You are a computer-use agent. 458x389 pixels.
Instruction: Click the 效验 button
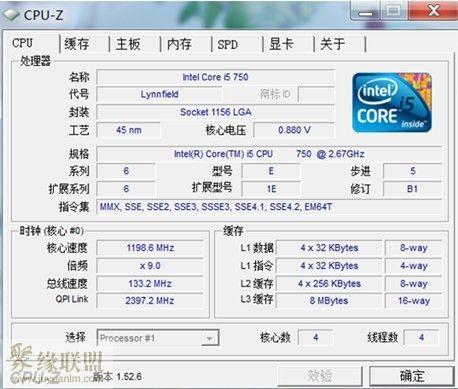[320, 376]
